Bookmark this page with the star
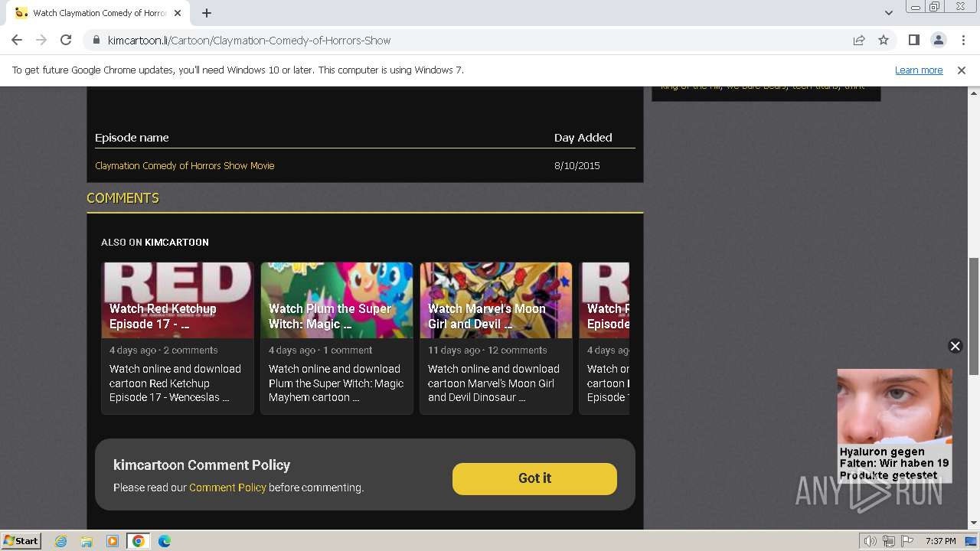The image size is (980, 551). tap(884, 40)
